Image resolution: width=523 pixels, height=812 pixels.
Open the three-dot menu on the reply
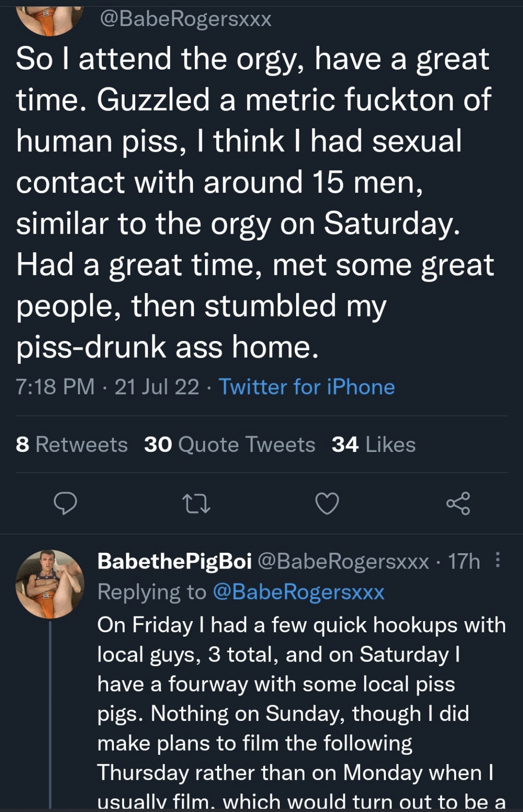coord(497,560)
